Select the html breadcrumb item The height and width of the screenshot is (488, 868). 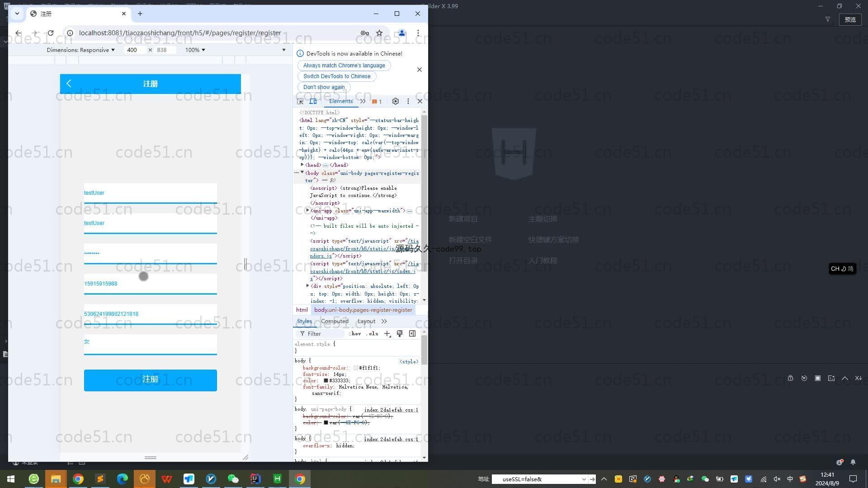coord(302,310)
